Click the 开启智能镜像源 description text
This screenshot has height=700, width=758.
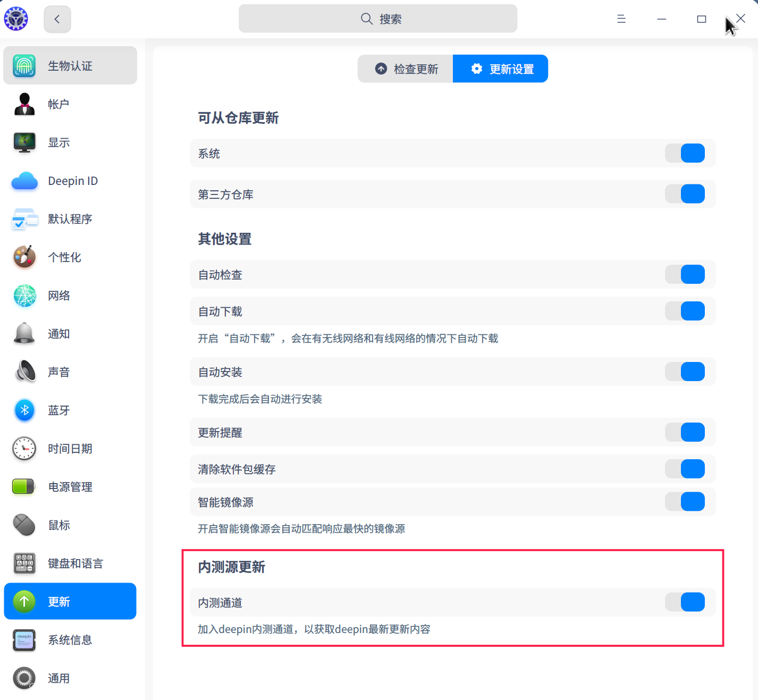click(301, 529)
